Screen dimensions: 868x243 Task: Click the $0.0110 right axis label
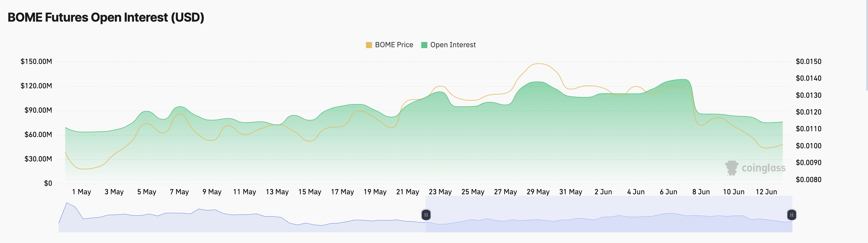(x=808, y=129)
